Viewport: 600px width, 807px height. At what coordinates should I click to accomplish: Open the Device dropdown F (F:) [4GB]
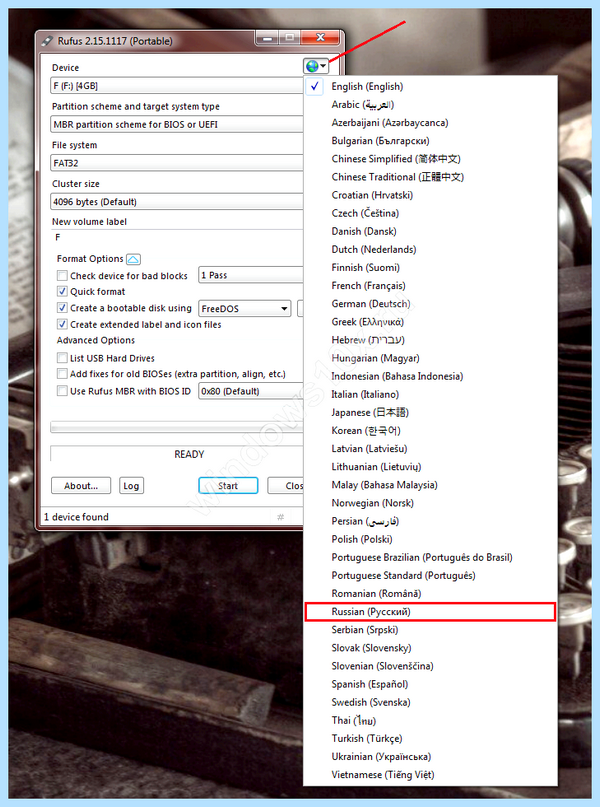(177, 85)
